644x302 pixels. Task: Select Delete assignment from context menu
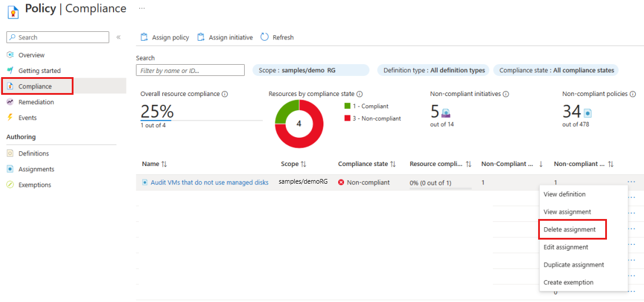pyautogui.click(x=572, y=230)
